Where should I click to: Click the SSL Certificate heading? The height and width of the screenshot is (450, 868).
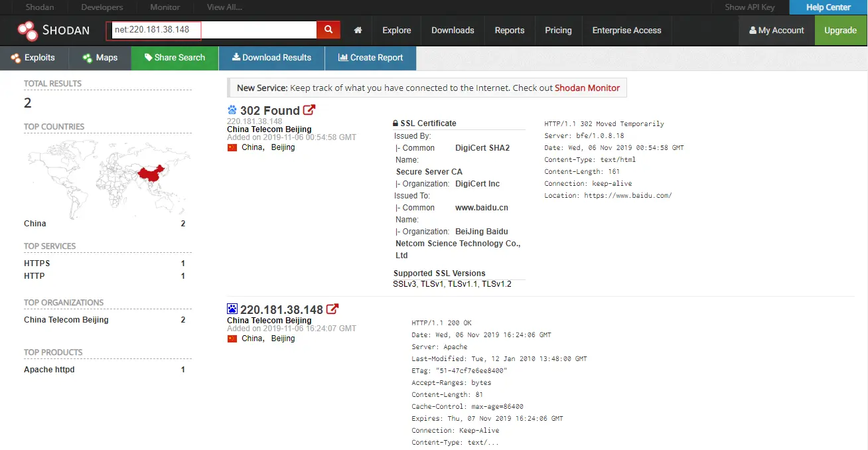[425, 123]
